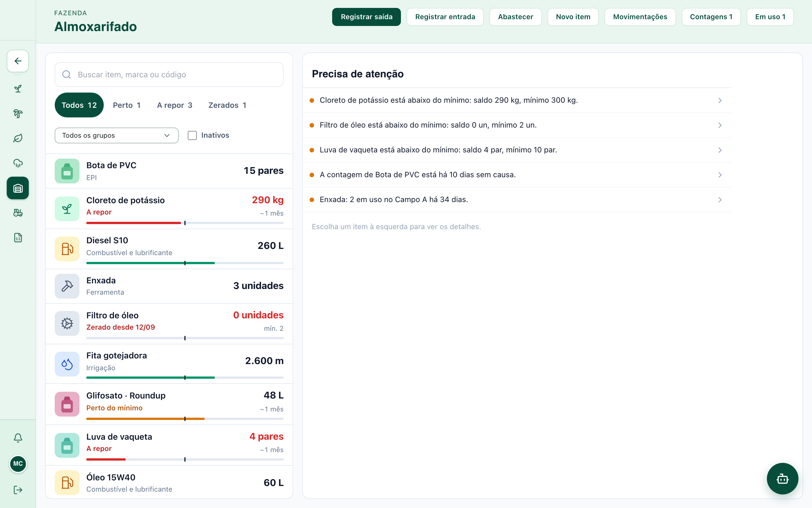Click the Cloreto de potássio stock level bar

click(185, 223)
